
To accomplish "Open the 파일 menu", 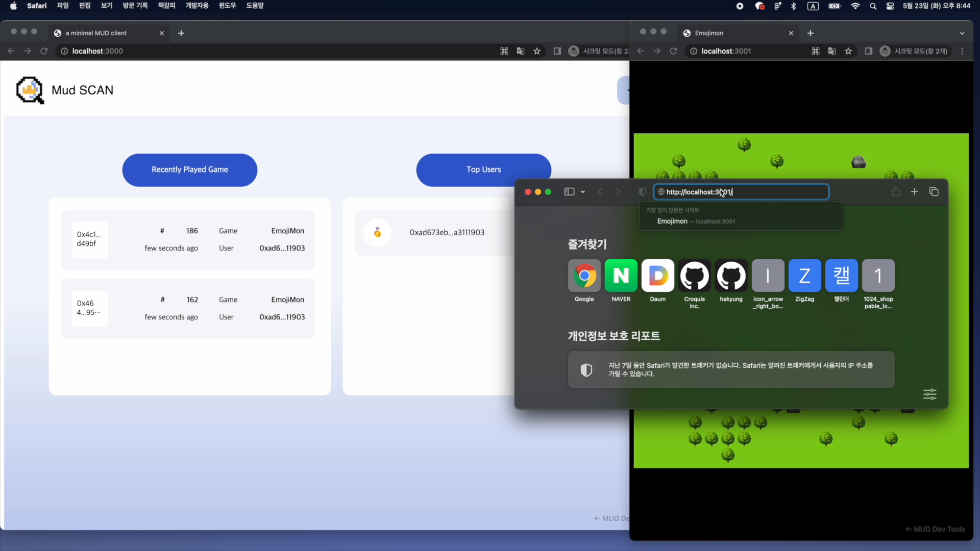I will point(63,6).
